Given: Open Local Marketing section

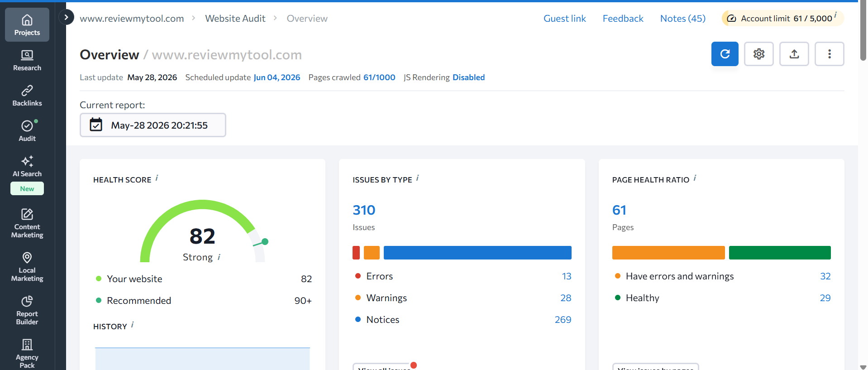Looking at the screenshot, I should (x=27, y=267).
